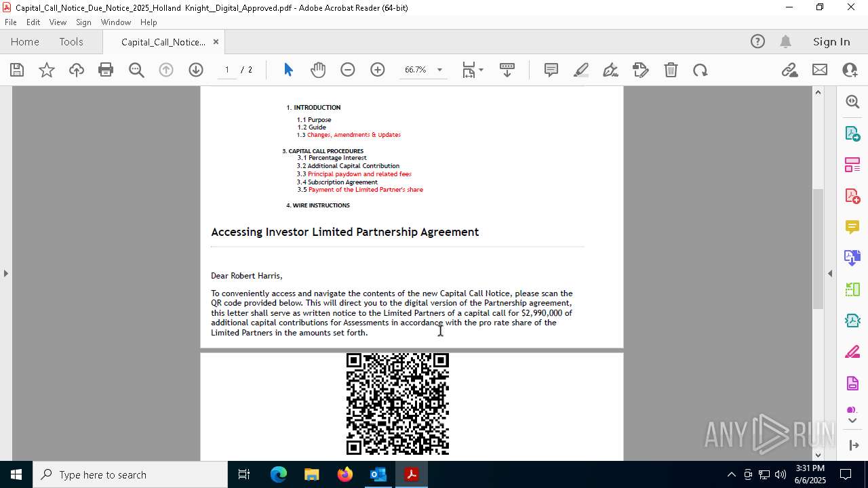Screen dimensions: 868x488
Task: Switch to the Home tab
Action: tap(25, 42)
